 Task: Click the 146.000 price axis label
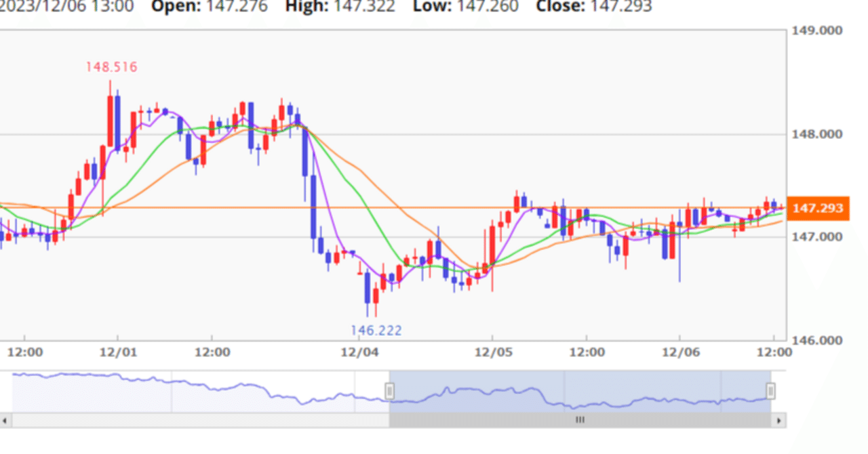(x=817, y=340)
